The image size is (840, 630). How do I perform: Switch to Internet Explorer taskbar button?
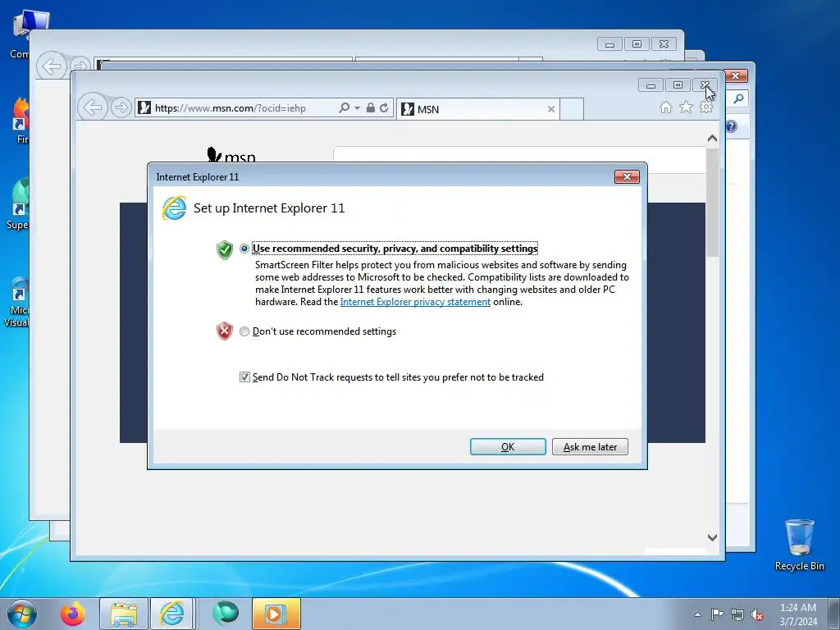coord(171,614)
